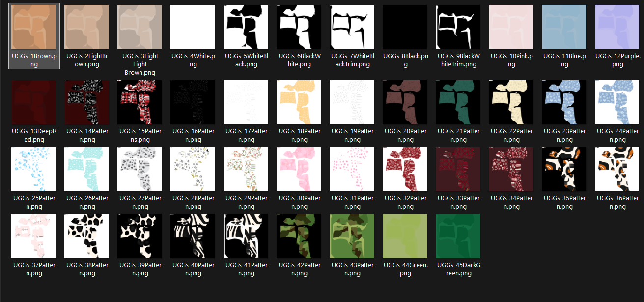Click the UGGs_11Blue.png thumbnail
This screenshot has height=302, width=644.
pyautogui.click(x=564, y=28)
